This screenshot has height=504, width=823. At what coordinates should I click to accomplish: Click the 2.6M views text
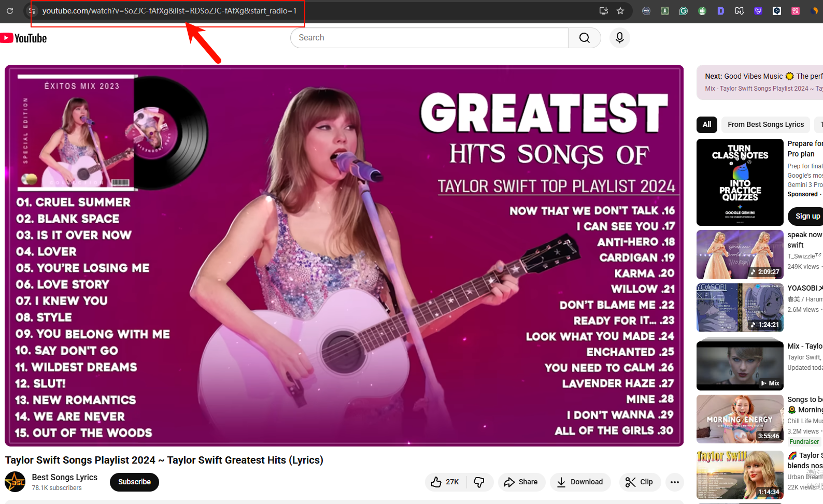[803, 310]
